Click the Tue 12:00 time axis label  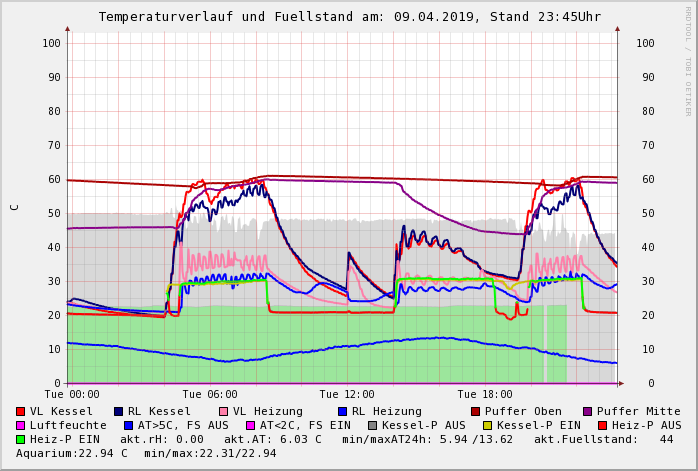pos(347,394)
